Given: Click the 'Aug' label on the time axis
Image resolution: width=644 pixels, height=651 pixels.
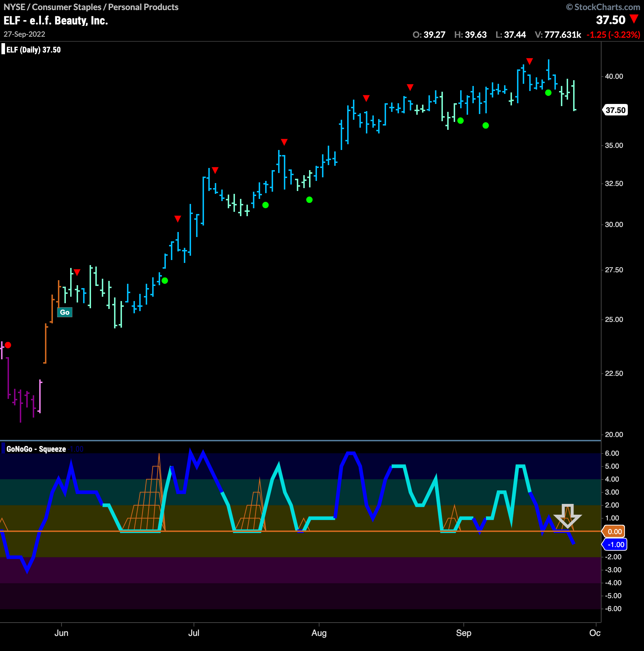Looking at the screenshot, I should [x=319, y=633].
